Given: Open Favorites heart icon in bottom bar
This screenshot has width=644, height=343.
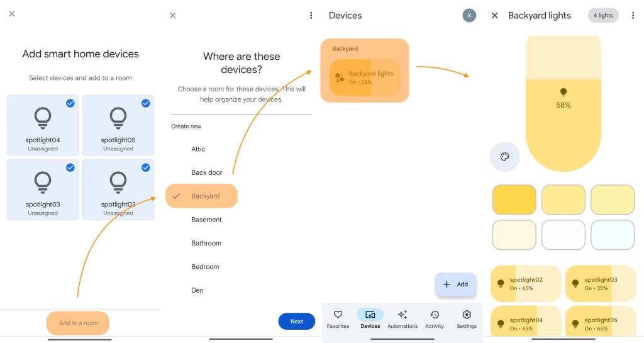Looking at the screenshot, I should pos(338,318).
